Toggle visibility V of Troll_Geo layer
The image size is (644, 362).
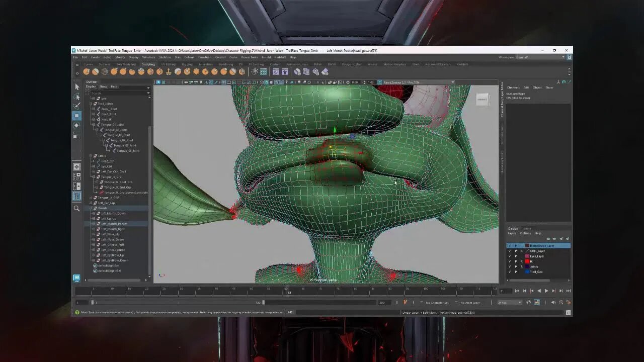(510, 272)
